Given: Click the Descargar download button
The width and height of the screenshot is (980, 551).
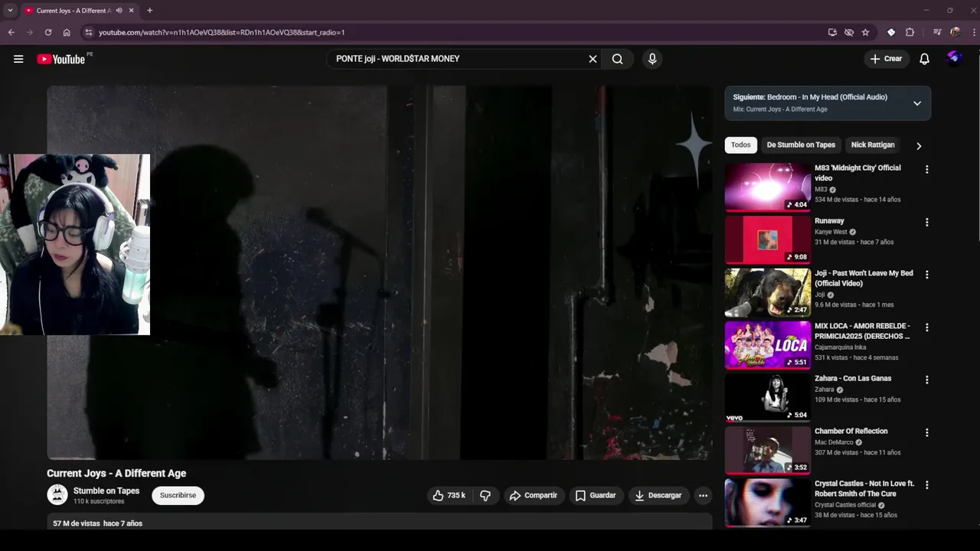Looking at the screenshot, I should pyautogui.click(x=658, y=496).
